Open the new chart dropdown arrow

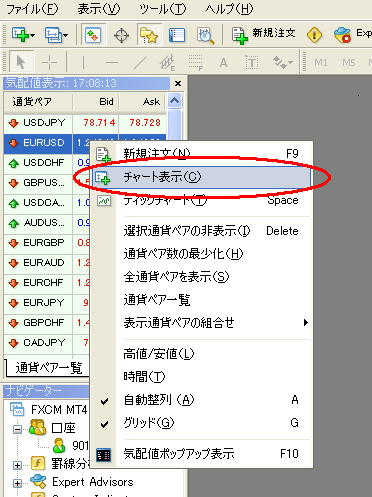point(32,35)
